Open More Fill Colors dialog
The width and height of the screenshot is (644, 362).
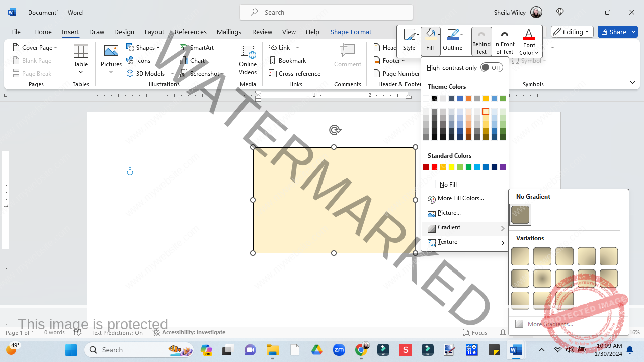tap(465, 199)
